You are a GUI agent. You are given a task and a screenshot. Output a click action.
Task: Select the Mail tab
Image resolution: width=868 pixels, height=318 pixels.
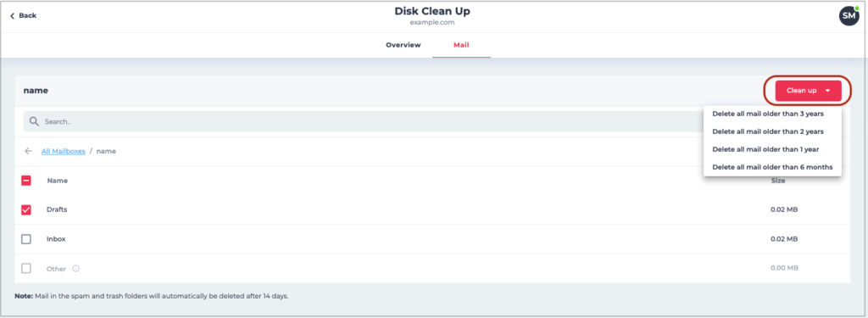(461, 46)
